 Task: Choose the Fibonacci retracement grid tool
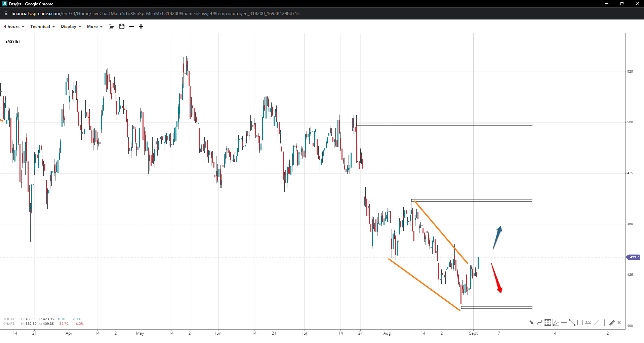point(548,323)
